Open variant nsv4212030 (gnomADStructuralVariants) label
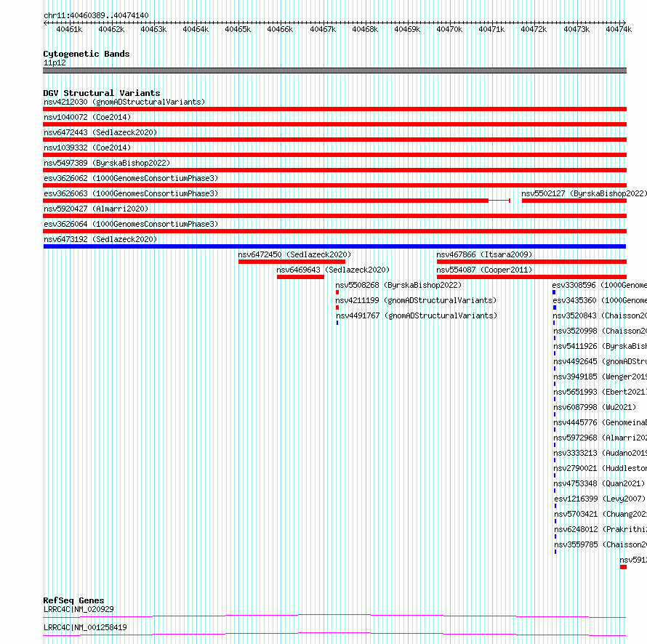This screenshot has width=647, height=644. (x=124, y=102)
